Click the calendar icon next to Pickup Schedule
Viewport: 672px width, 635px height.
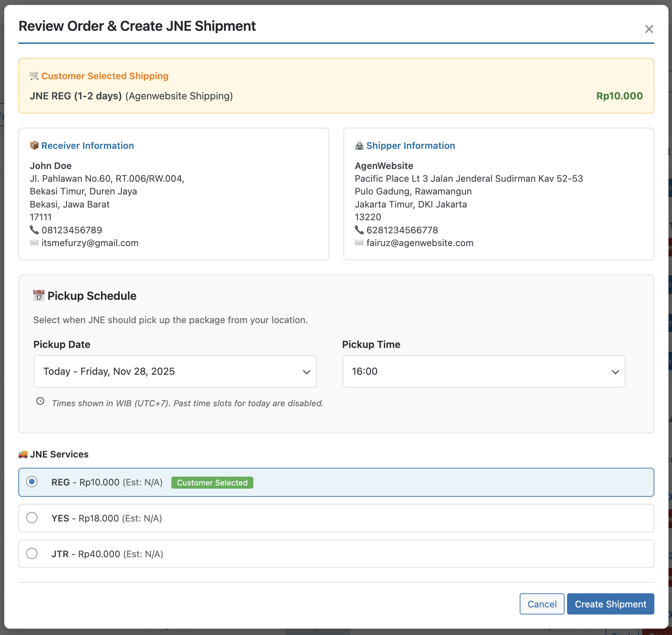[39, 296]
